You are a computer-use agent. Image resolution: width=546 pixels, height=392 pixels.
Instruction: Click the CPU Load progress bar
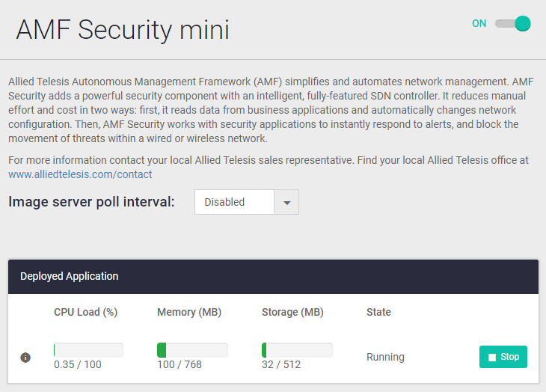(x=88, y=350)
